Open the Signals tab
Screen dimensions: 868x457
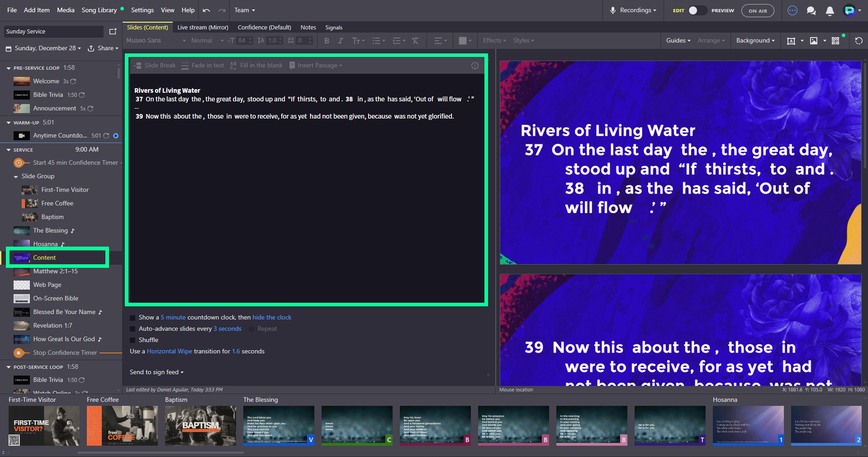point(334,28)
